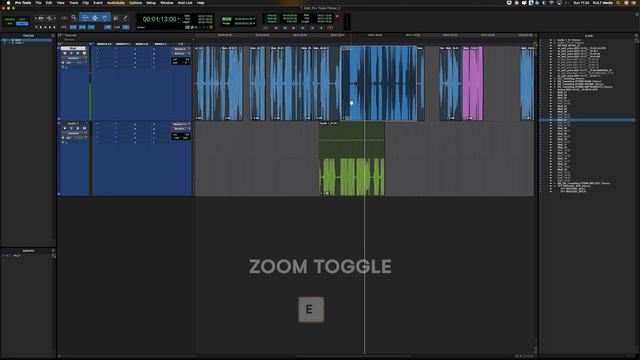Viewport: 640px width, 360px height.
Task: Open the Clip menu
Action: 86,2
